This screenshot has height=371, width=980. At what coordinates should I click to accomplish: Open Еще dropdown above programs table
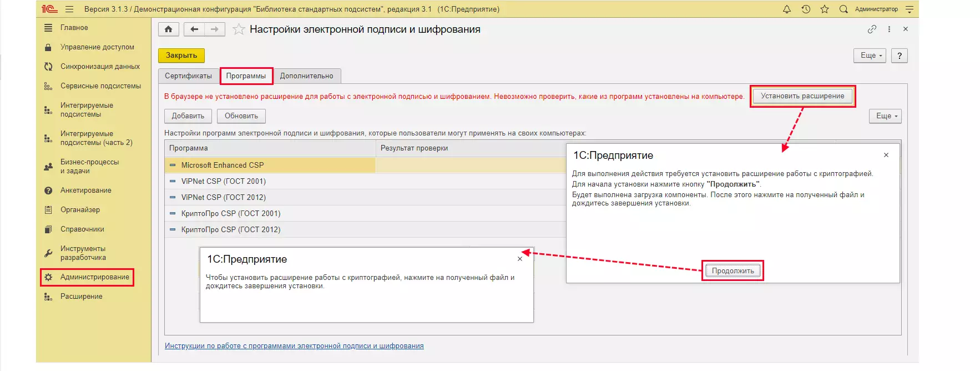[x=885, y=116]
